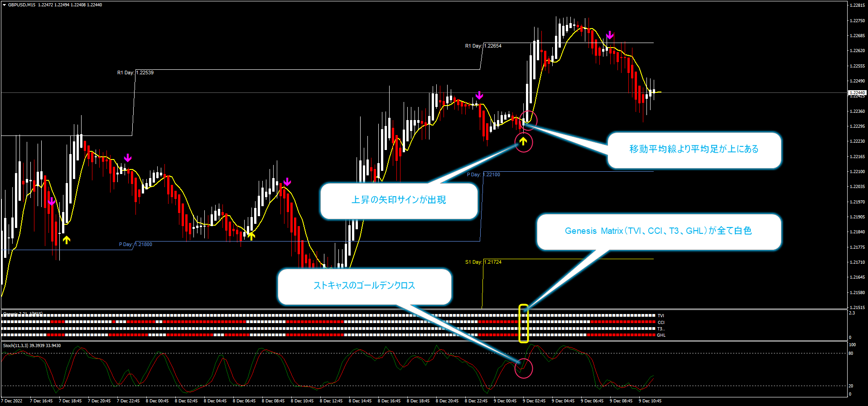The height and width of the screenshot is (406, 868).
Task: Open the GBPUSD,M15 chart dropdown triangle
Action: 4,5
